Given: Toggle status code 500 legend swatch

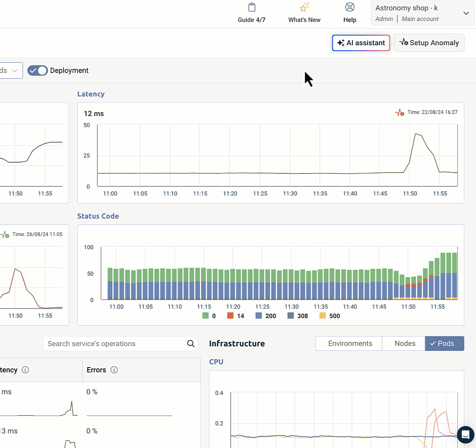Looking at the screenshot, I should tap(323, 316).
